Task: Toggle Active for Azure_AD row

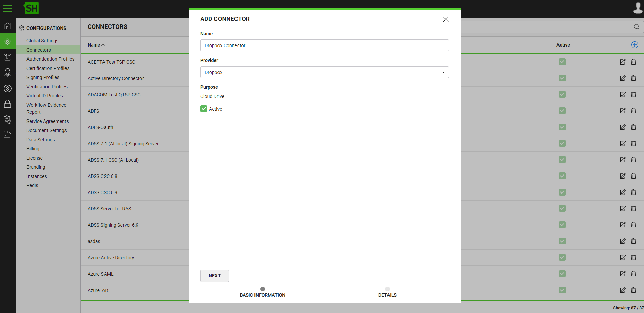Action: pyautogui.click(x=562, y=290)
